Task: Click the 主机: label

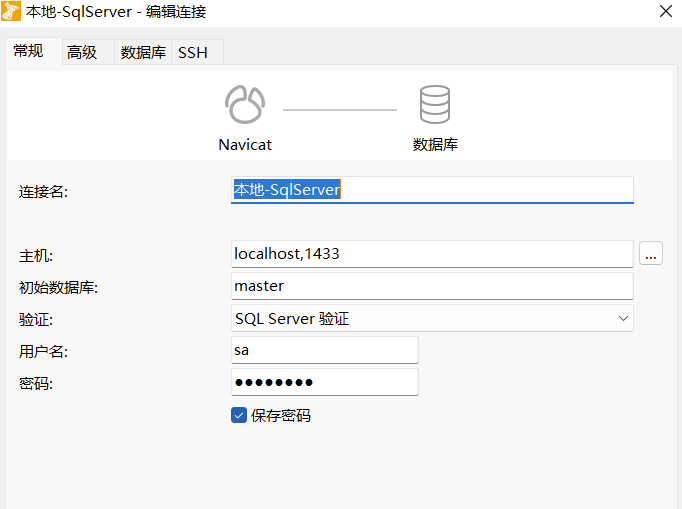Action: (x=36, y=256)
